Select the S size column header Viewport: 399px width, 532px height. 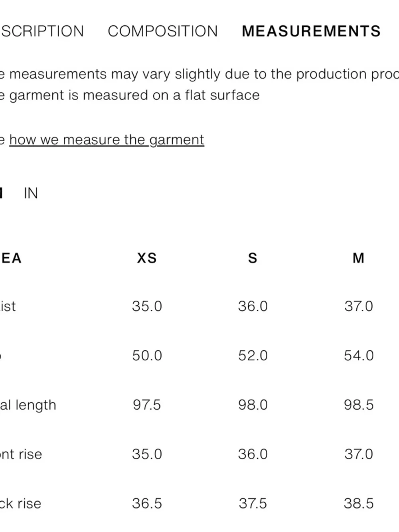253,258
